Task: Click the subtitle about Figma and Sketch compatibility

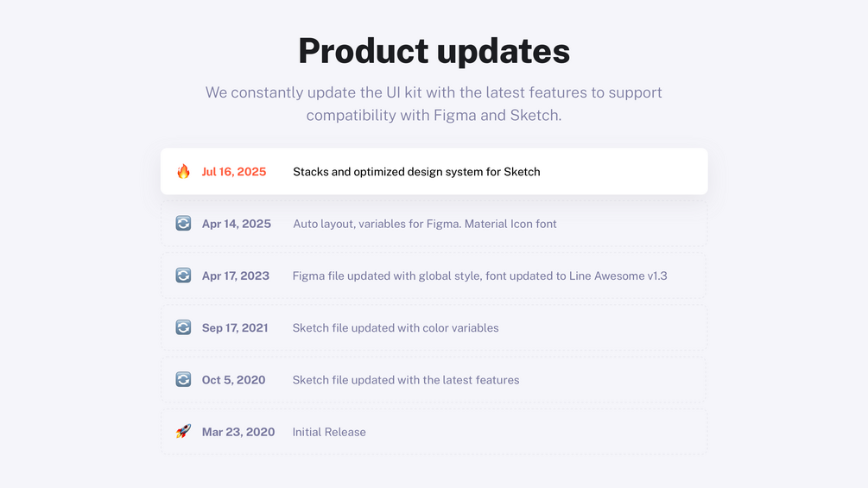Action: pos(434,104)
